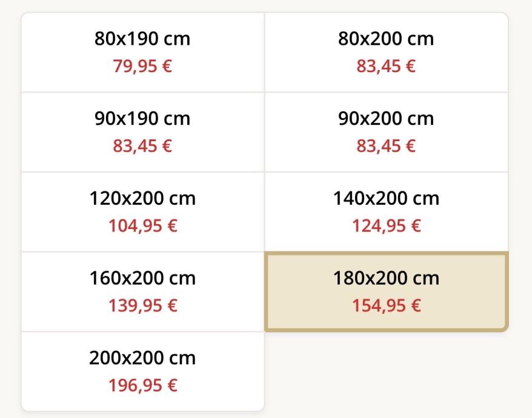Select the 80x190 cm size option
The width and height of the screenshot is (532, 418).
click(142, 52)
